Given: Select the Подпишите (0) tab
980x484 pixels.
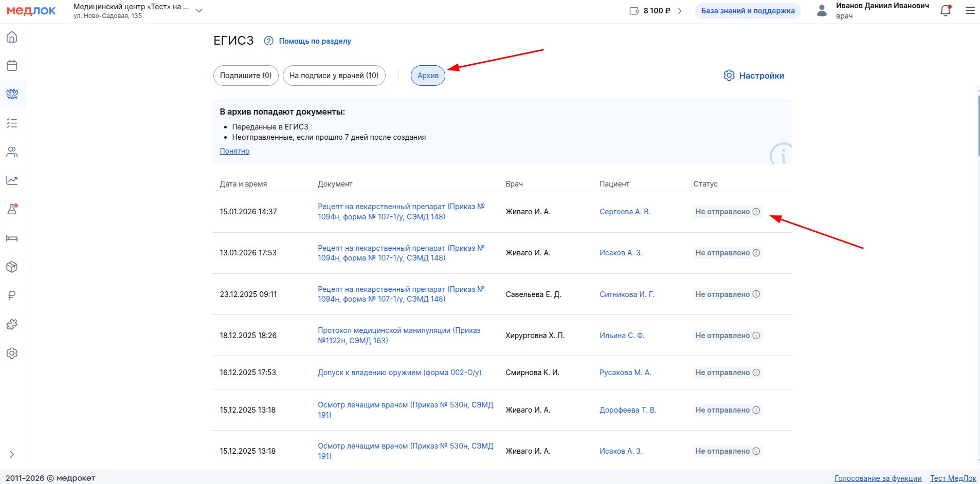Looking at the screenshot, I should point(246,76).
